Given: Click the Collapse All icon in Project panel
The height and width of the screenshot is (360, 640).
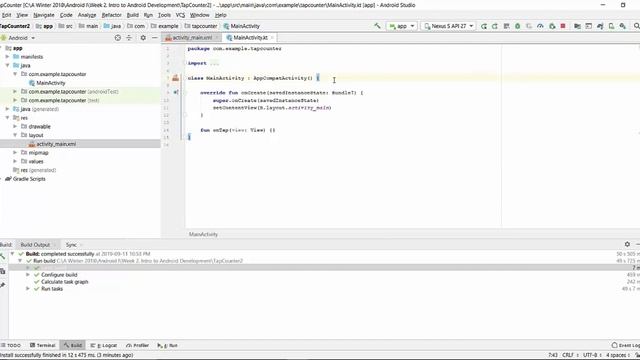Looking at the screenshot, I should point(129,38).
